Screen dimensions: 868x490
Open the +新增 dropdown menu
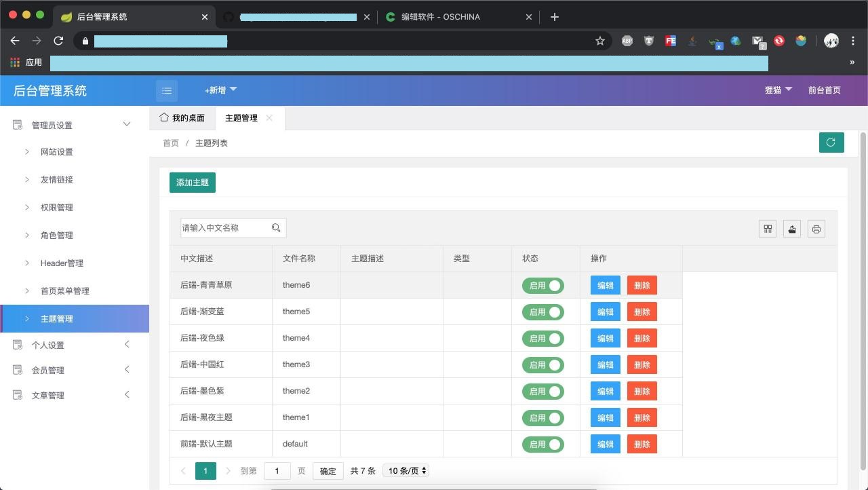220,90
